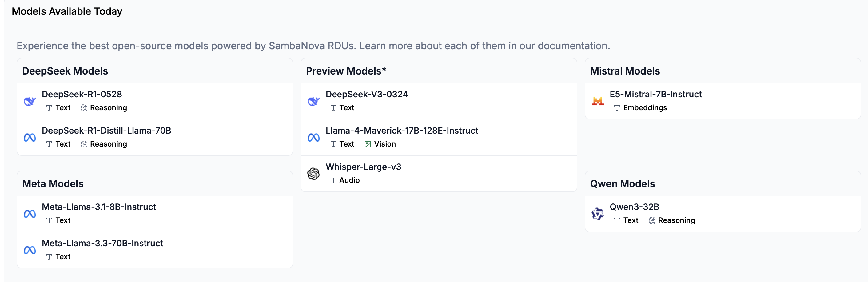Screen dimensions: 868x282
Task: Click the Meta logo beside Llama-4-Maverick-17B-128E-Instruct
Action: click(313, 137)
